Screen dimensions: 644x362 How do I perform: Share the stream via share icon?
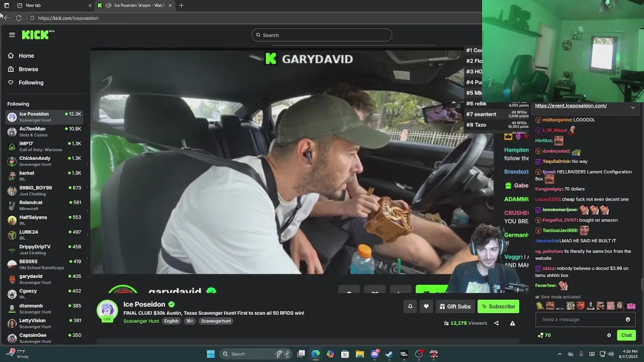(x=497, y=323)
